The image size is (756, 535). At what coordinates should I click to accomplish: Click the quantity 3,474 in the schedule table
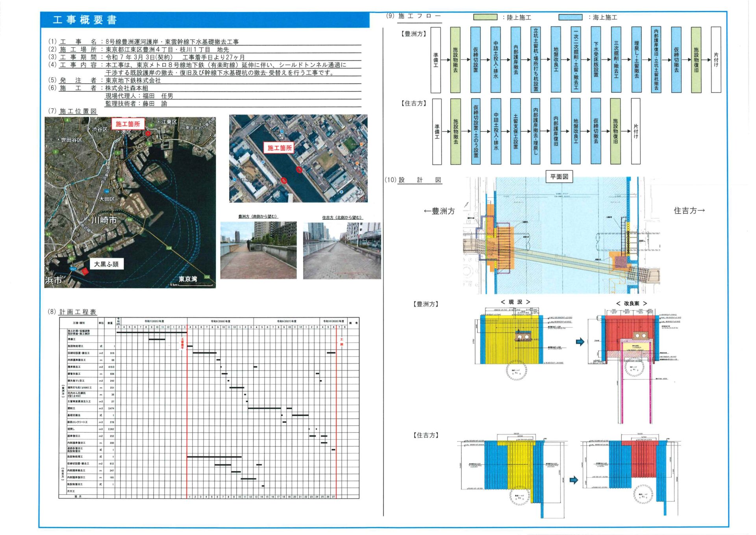tap(111, 409)
